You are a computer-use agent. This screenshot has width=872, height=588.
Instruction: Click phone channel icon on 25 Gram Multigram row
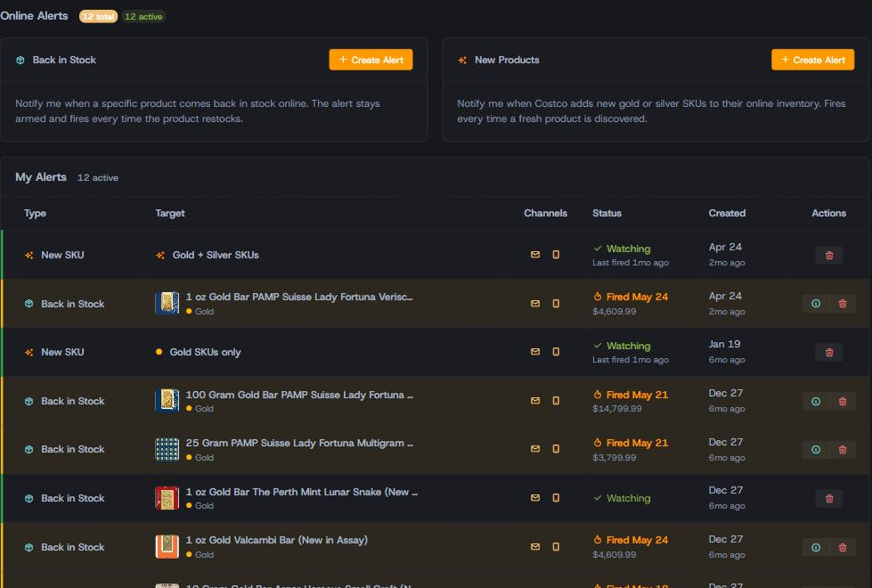556,448
